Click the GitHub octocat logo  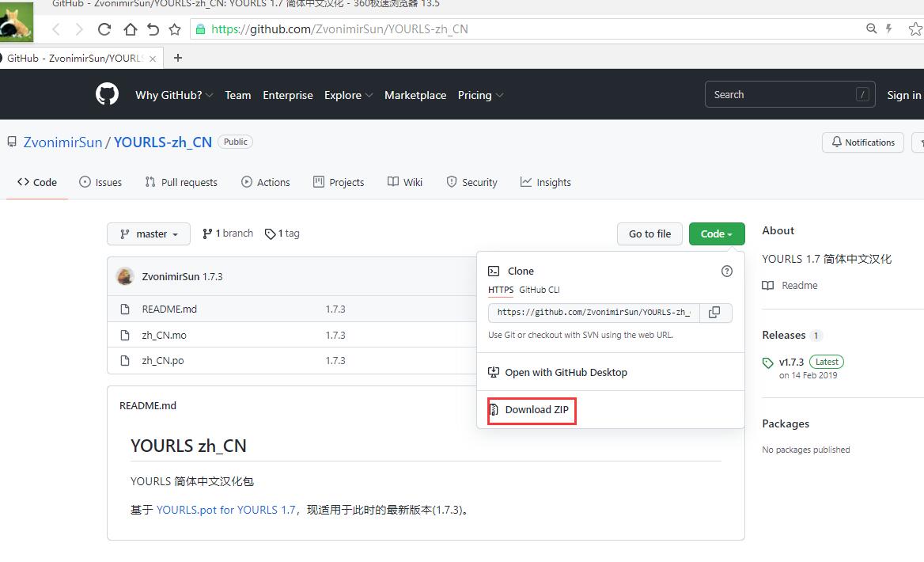[108, 94]
